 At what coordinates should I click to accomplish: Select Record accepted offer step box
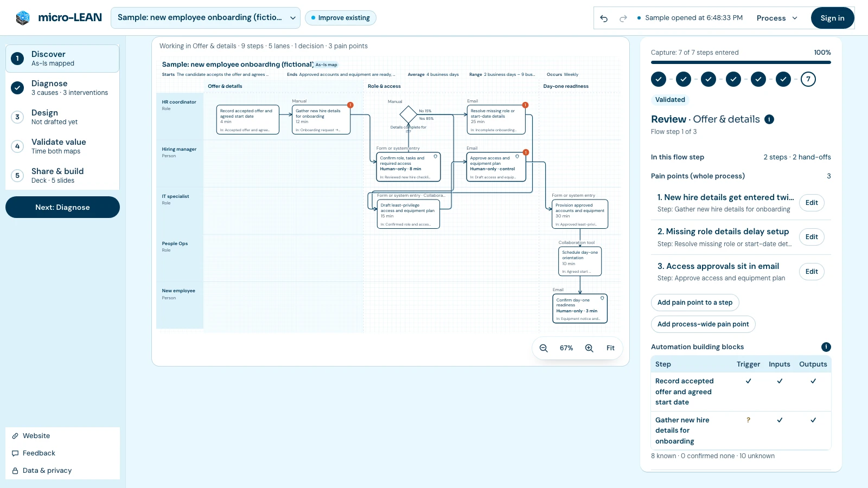[x=248, y=120]
